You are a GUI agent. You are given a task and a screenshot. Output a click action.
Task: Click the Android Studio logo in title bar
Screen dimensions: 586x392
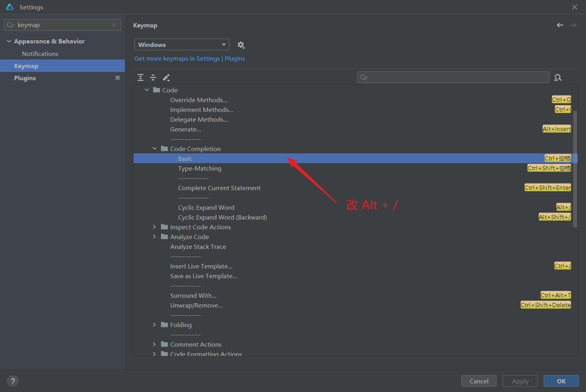click(x=10, y=7)
